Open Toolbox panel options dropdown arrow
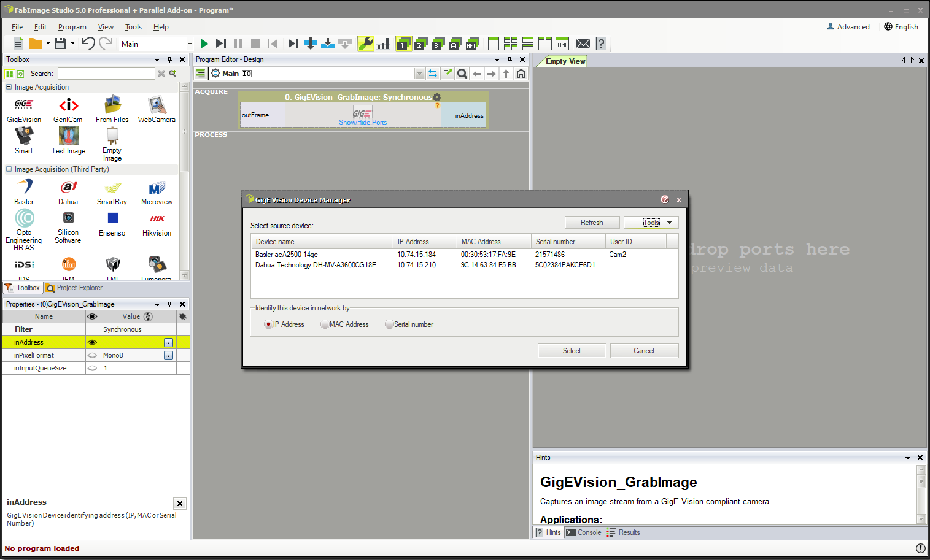 click(x=157, y=59)
